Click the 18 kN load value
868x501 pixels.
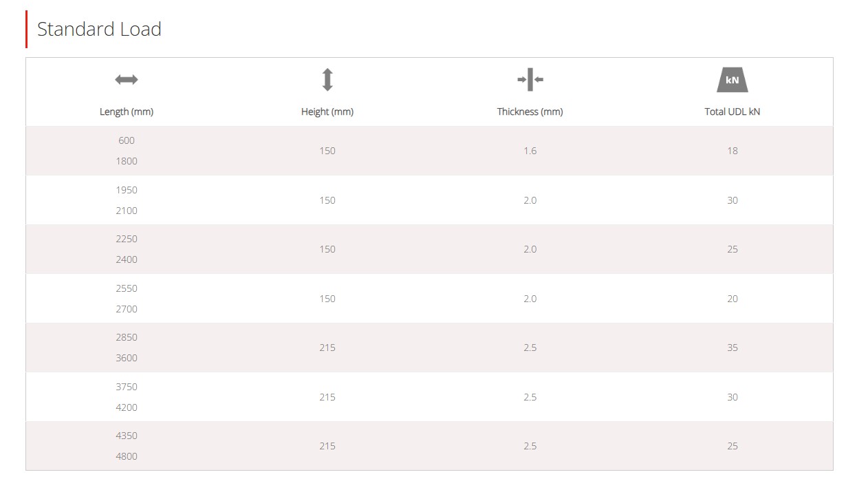click(x=733, y=151)
